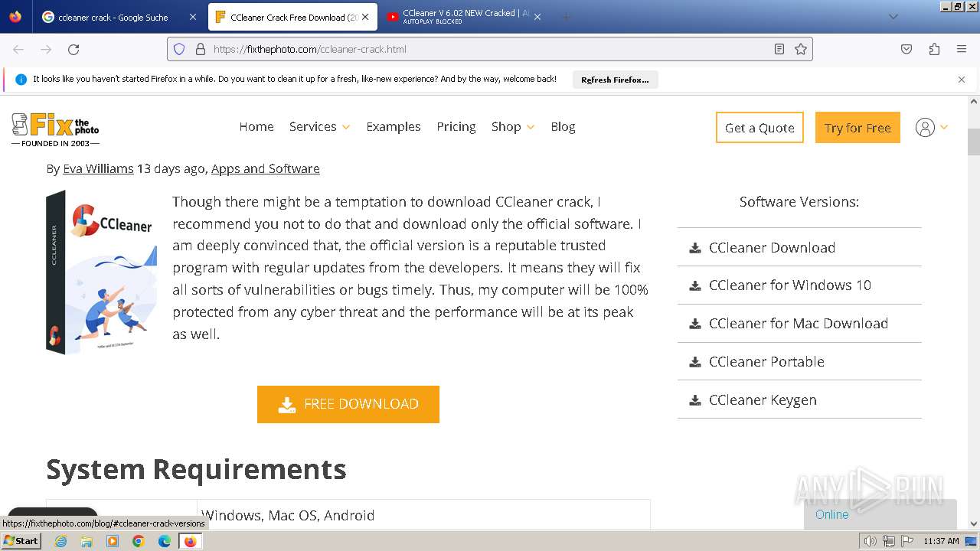Viewport: 980px width, 551px height.
Task: Open the CCleaner Download link
Action: (x=772, y=247)
